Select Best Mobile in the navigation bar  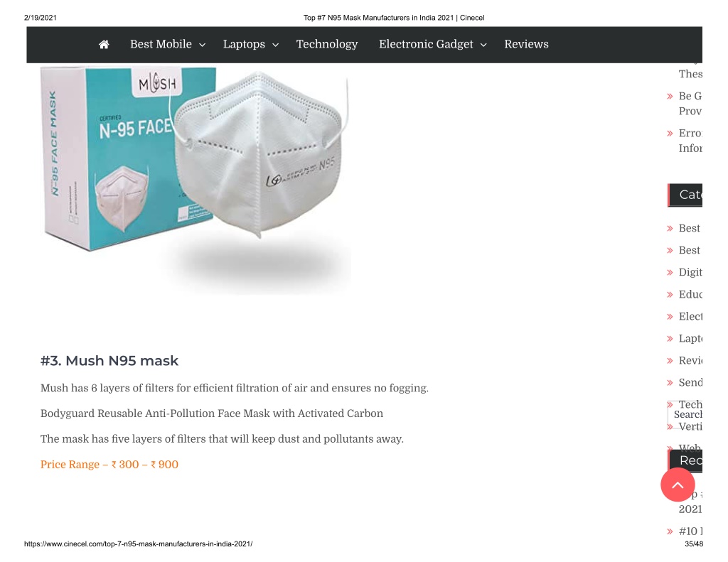tap(161, 44)
